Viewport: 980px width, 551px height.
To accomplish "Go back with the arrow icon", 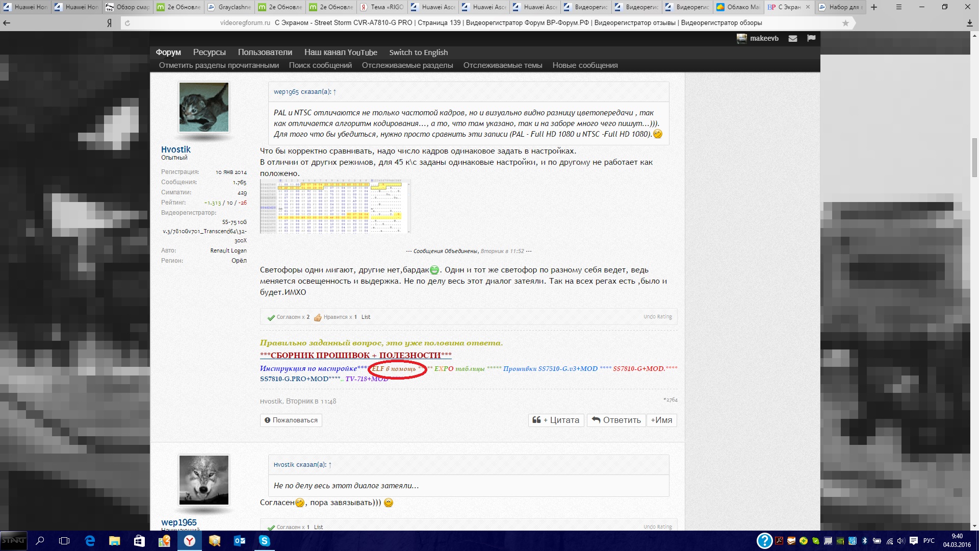I will (7, 23).
